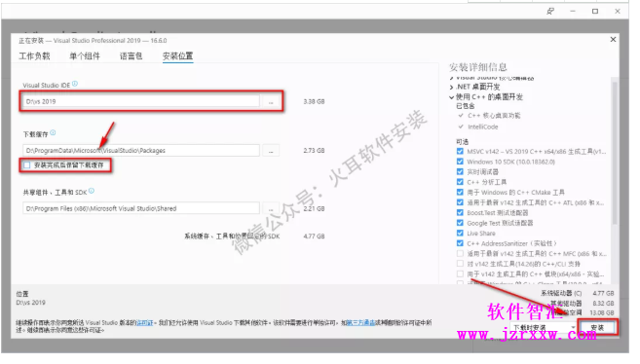Viewport: 640px width, 364px height.
Task: Open the 语言包 tab
Action: (131, 55)
